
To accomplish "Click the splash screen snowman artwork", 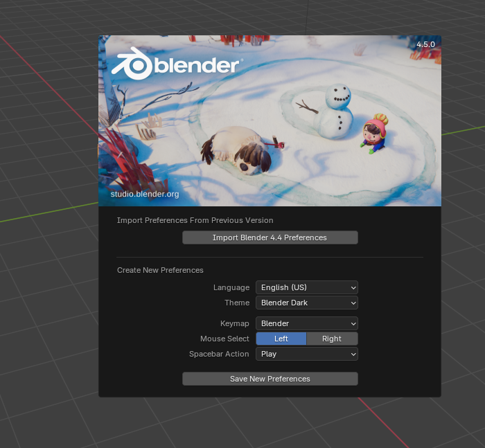I will [335, 111].
